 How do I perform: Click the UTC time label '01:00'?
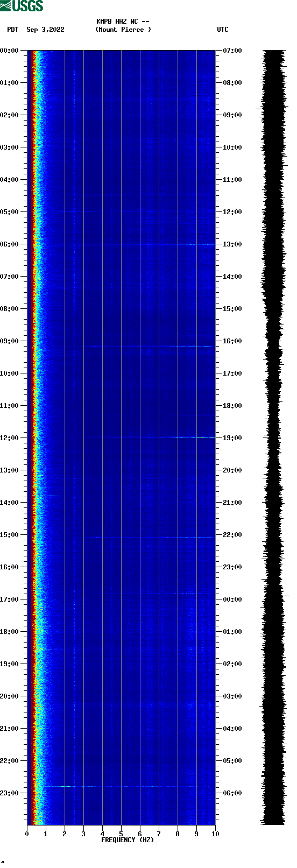(232, 632)
